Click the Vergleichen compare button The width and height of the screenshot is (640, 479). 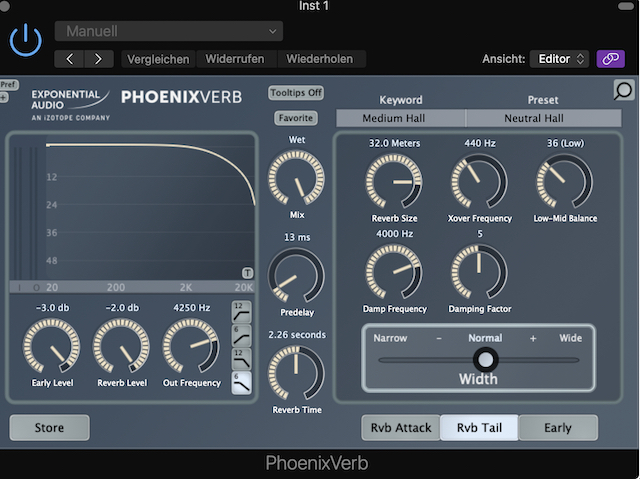pos(158,59)
